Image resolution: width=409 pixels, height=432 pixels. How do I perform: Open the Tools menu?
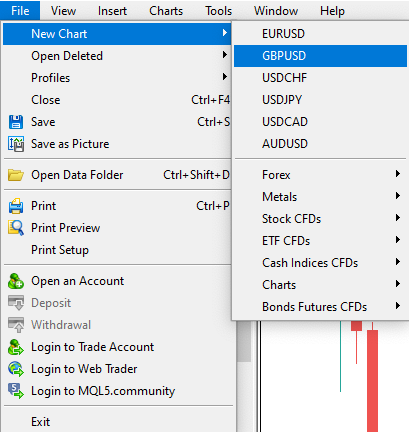tap(218, 11)
